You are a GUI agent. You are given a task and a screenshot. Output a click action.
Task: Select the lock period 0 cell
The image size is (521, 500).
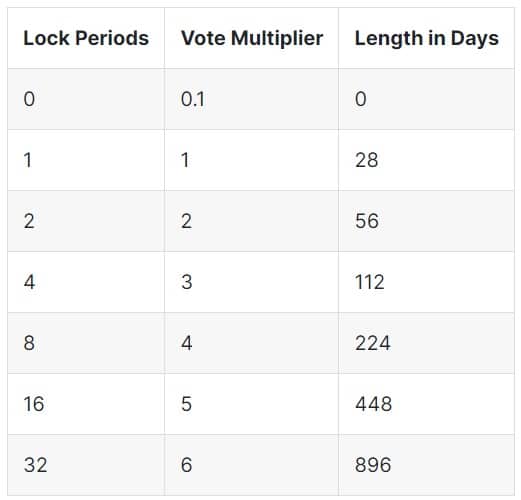point(86,99)
